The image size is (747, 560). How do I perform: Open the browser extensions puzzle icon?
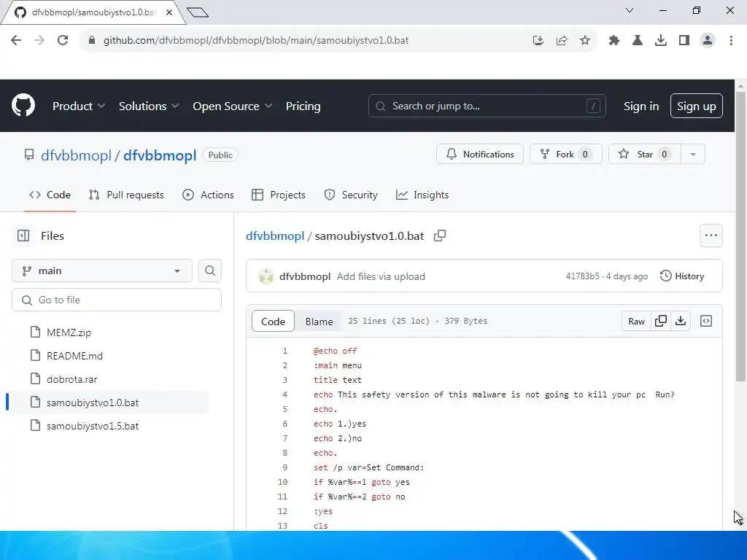[614, 41]
